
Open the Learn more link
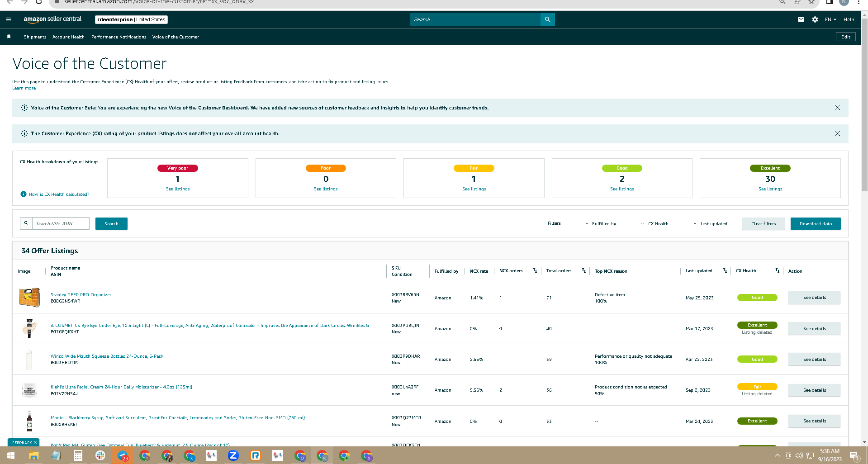click(24, 88)
